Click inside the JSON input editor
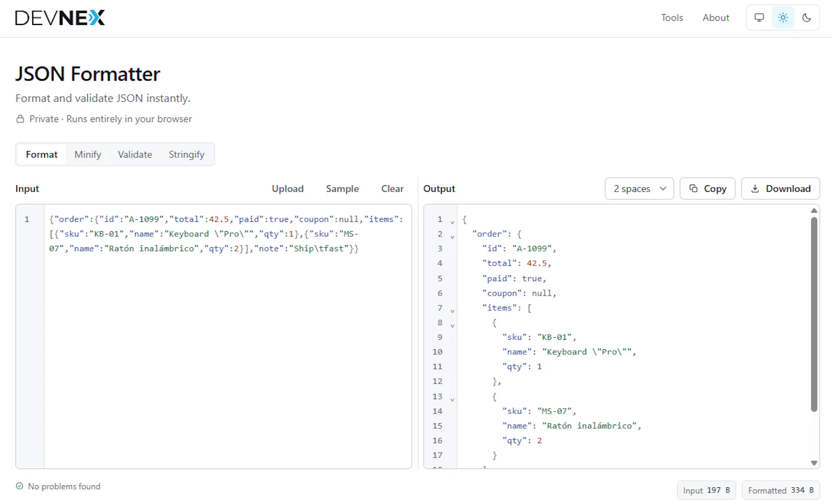The width and height of the screenshot is (832, 504). click(x=228, y=336)
